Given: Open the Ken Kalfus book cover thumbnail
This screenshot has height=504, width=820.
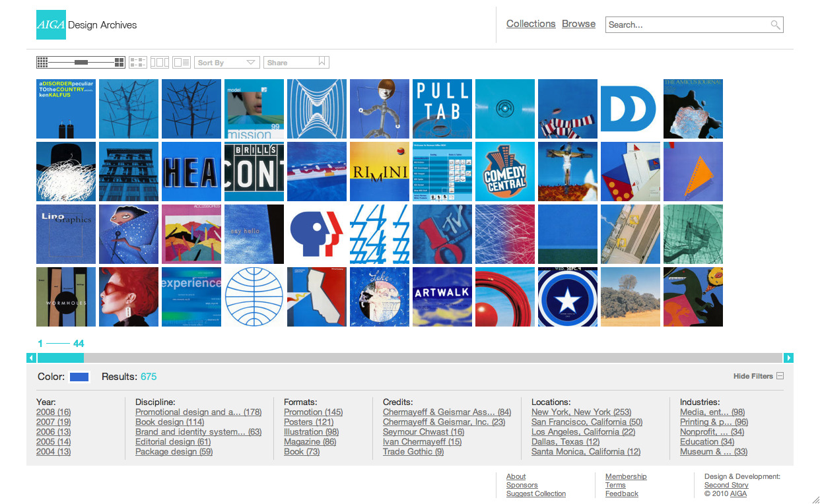Looking at the screenshot, I should 66,109.
